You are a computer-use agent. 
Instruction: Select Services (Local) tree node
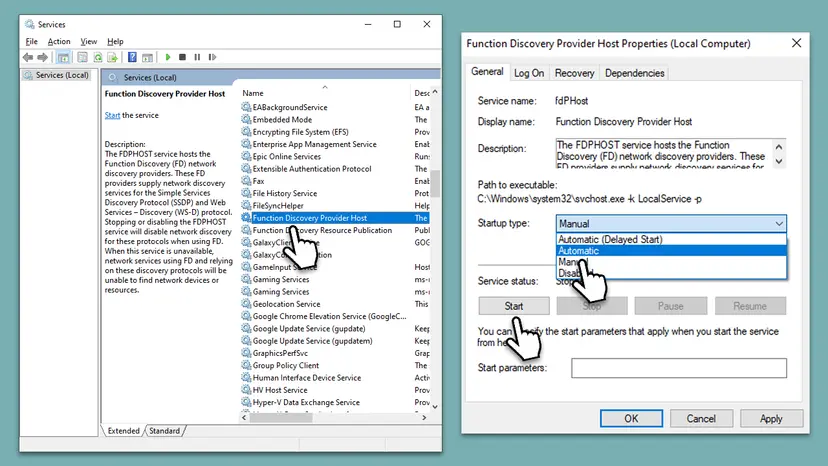tap(57, 75)
